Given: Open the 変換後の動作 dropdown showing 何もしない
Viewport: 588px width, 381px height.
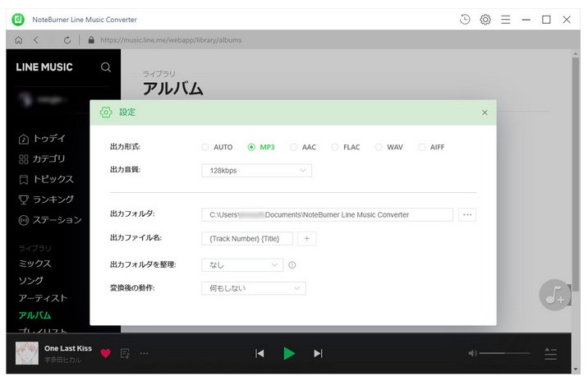Looking at the screenshot, I should [254, 288].
